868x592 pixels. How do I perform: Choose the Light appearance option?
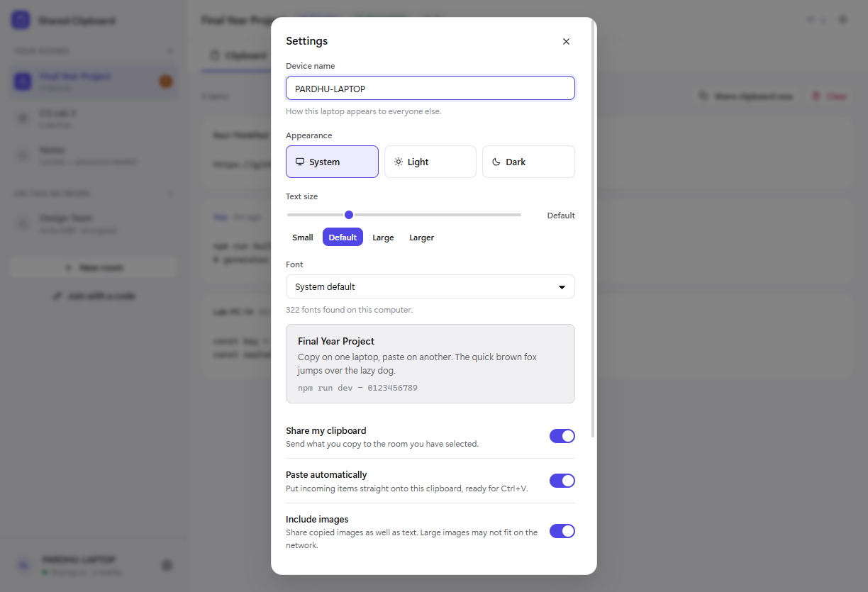(430, 162)
